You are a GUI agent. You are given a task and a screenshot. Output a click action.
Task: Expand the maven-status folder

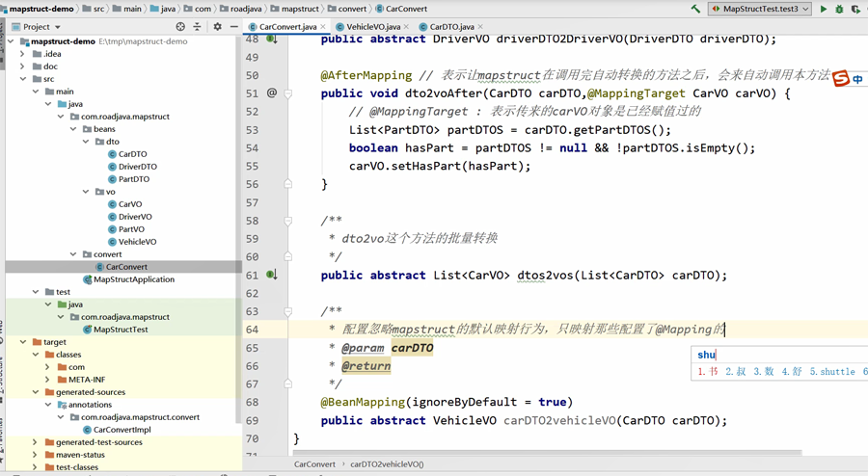point(35,455)
